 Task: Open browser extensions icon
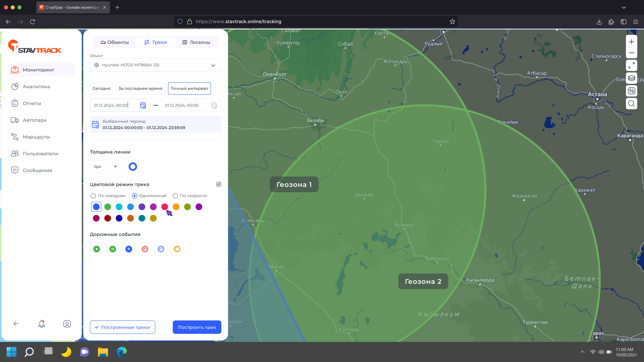pos(611,21)
